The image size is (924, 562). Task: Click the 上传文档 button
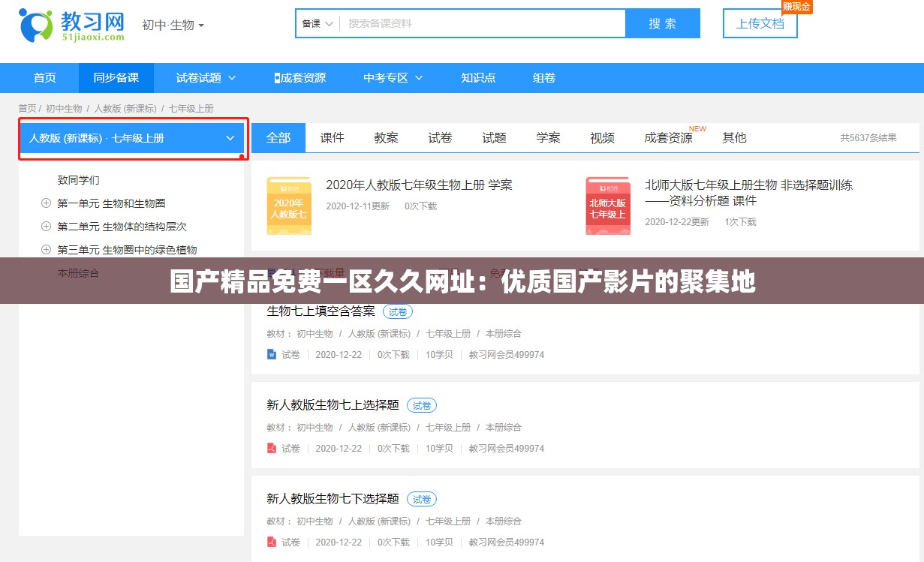click(760, 23)
